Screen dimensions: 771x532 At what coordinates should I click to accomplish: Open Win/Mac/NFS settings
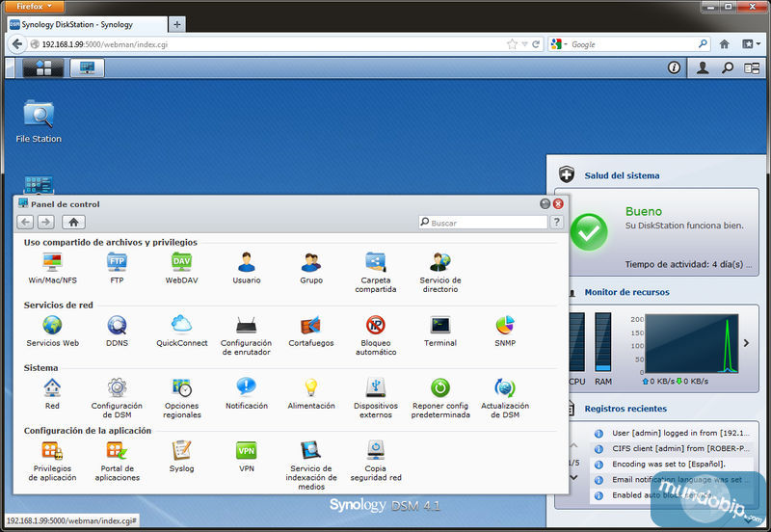pyautogui.click(x=52, y=268)
